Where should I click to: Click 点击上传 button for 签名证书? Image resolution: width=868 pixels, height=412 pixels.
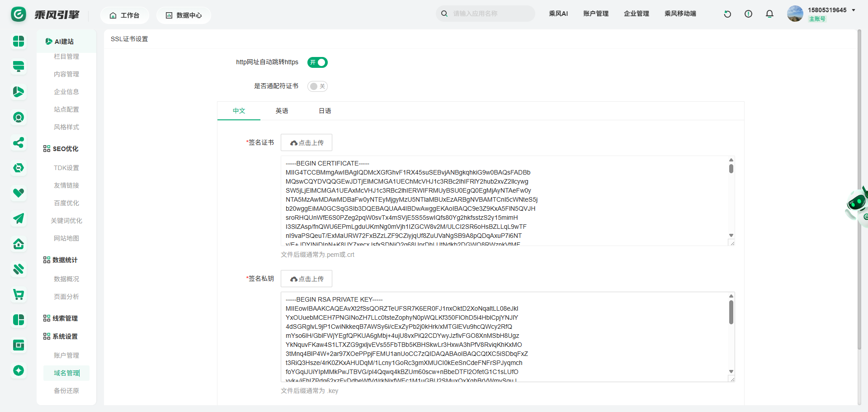tap(307, 142)
